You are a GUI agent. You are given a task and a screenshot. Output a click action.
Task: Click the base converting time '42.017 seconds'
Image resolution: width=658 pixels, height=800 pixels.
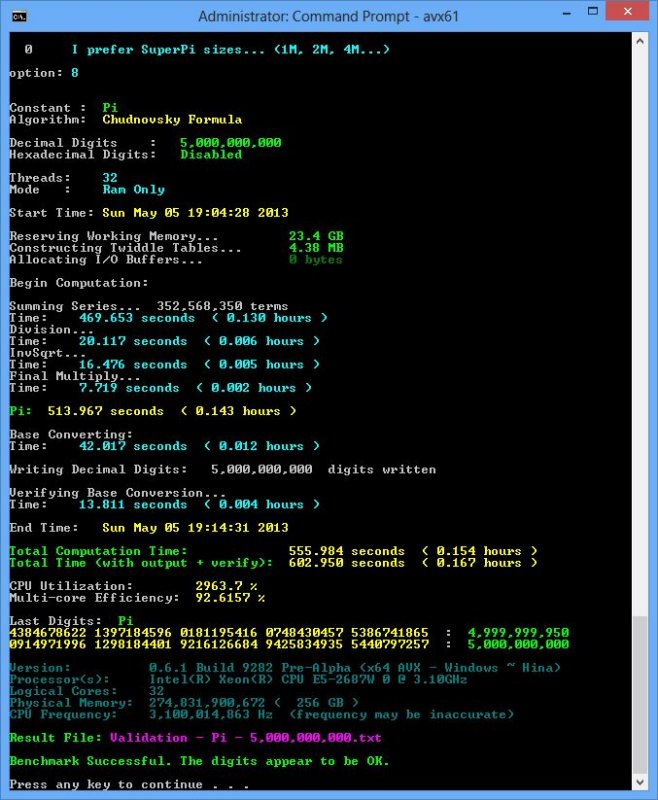(x=133, y=446)
